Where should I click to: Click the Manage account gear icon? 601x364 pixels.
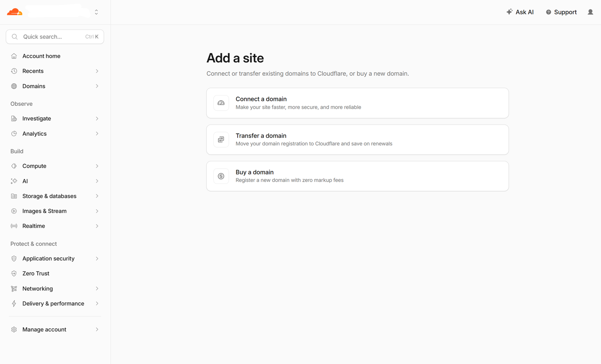[x=14, y=329]
